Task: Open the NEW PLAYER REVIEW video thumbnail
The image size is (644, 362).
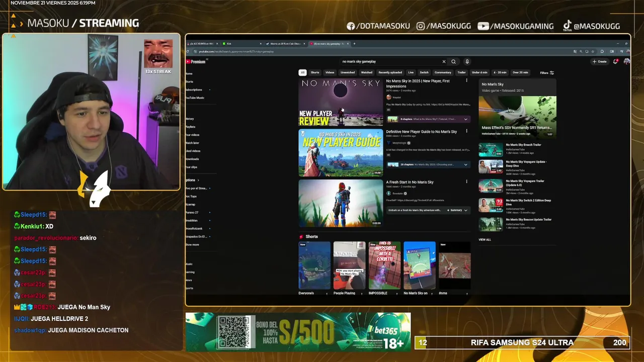Action: click(x=341, y=102)
